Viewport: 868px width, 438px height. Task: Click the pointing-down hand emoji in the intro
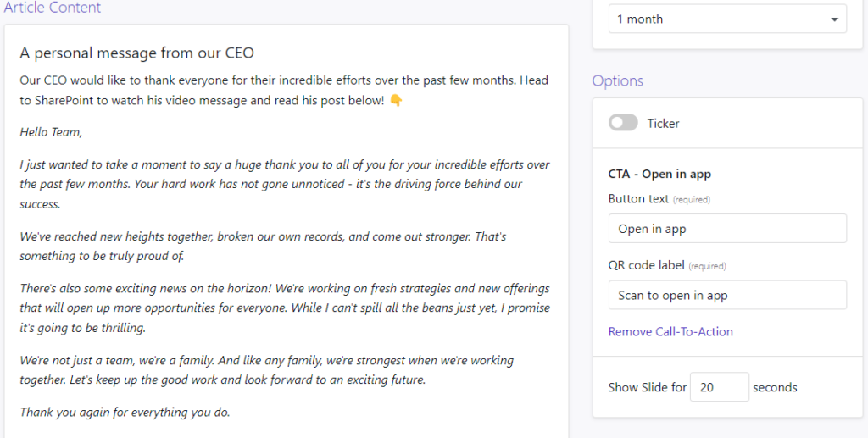[396, 101]
